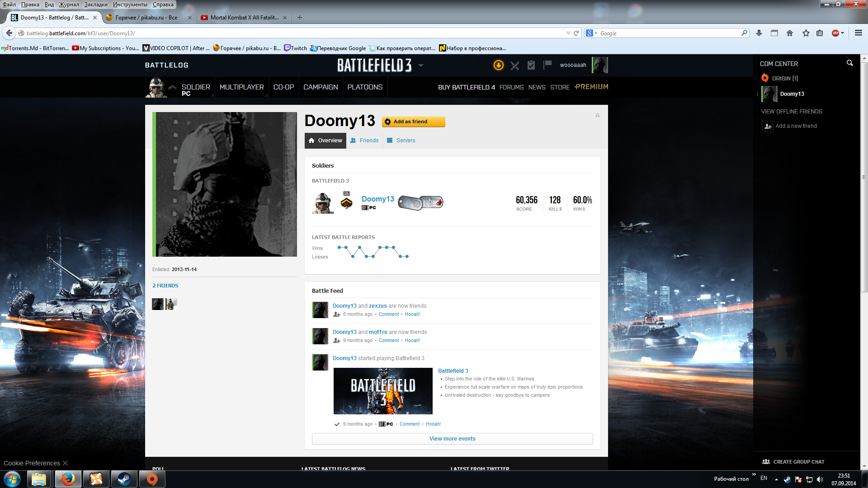Open the Файл menu
Screen dimensions: 868x488
[9, 5]
